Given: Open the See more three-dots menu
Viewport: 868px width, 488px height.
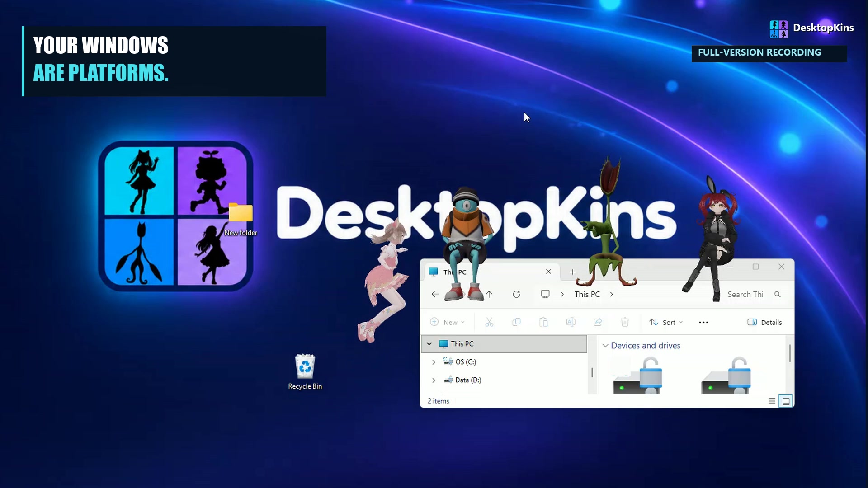Looking at the screenshot, I should click(x=703, y=322).
